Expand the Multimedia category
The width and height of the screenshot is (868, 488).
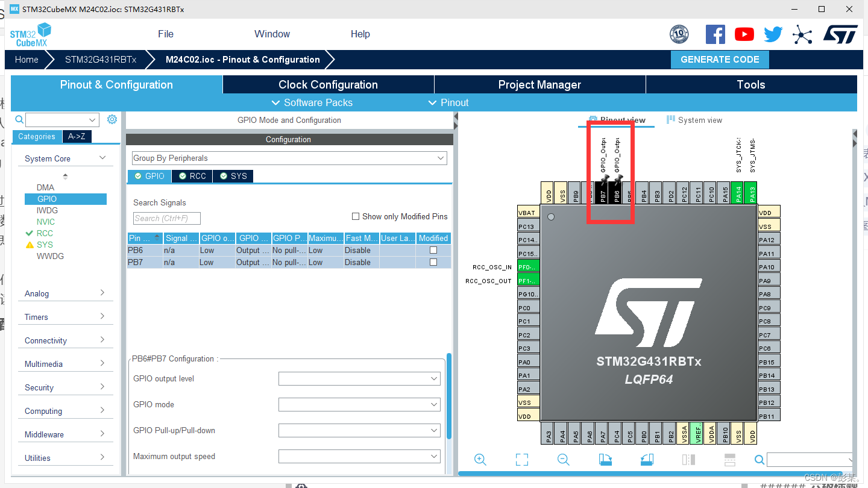click(x=66, y=364)
